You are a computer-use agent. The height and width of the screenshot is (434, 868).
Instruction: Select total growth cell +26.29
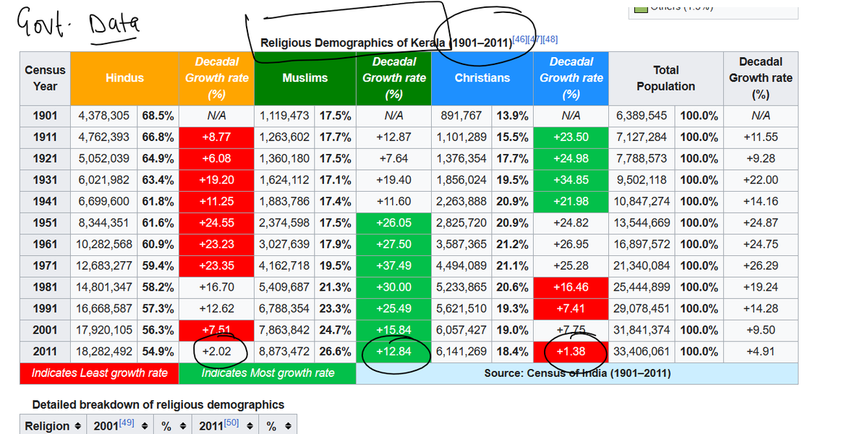(x=760, y=265)
